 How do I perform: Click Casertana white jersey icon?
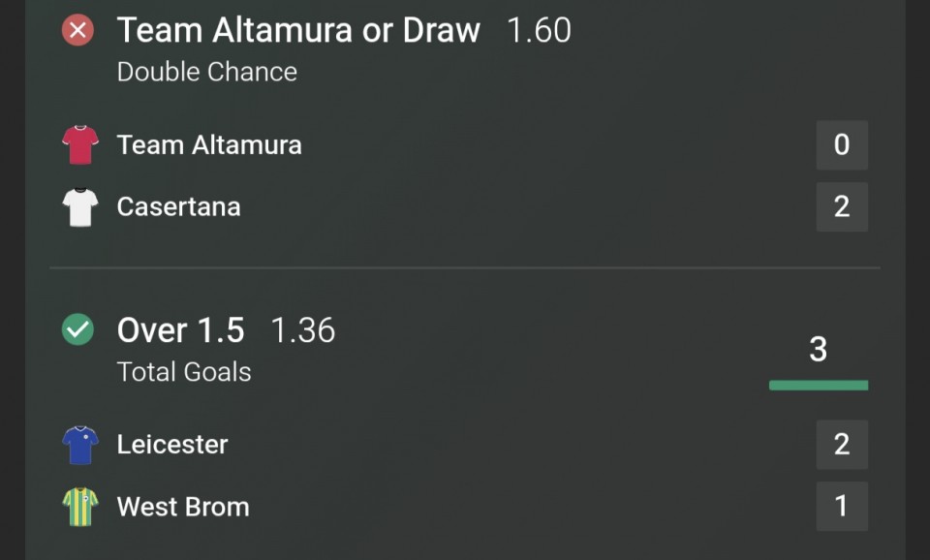point(80,206)
